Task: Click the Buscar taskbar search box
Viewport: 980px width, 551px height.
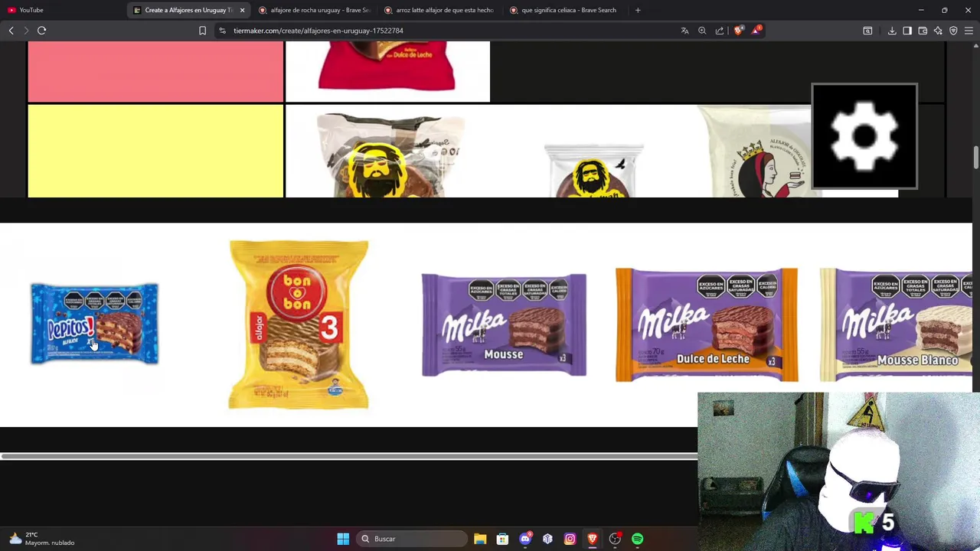Action: pos(411,539)
